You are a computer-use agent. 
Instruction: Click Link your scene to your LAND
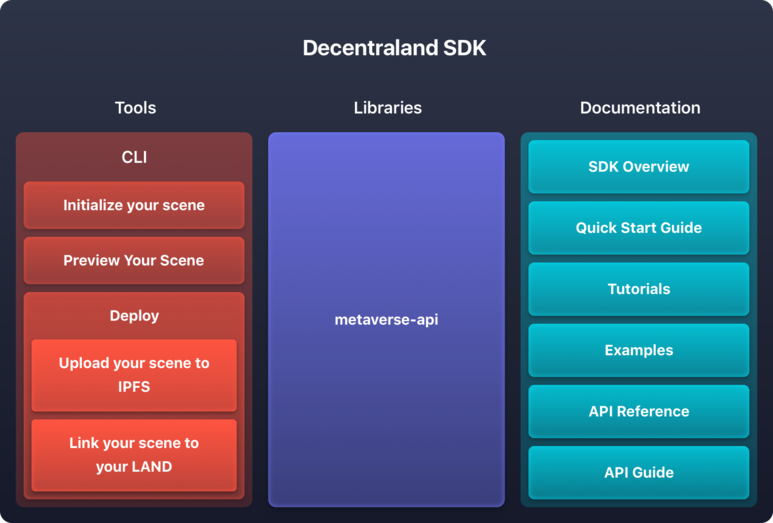(134, 455)
